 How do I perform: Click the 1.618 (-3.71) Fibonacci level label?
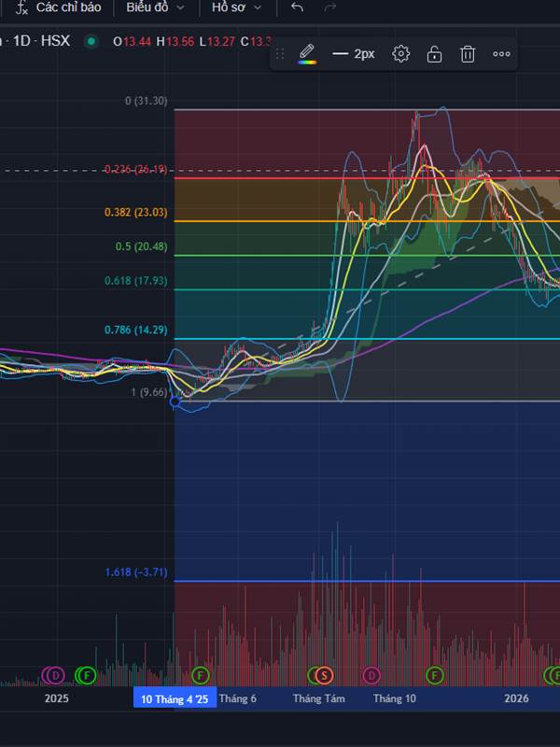tap(136, 572)
